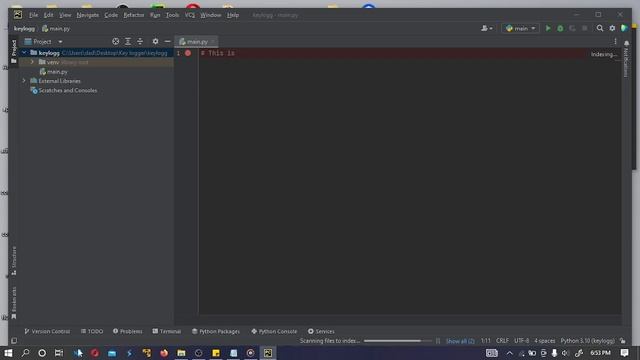The width and height of the screenshot is (640, 360).
Task: Open Windows Start menu
Action: click(8, 353)
